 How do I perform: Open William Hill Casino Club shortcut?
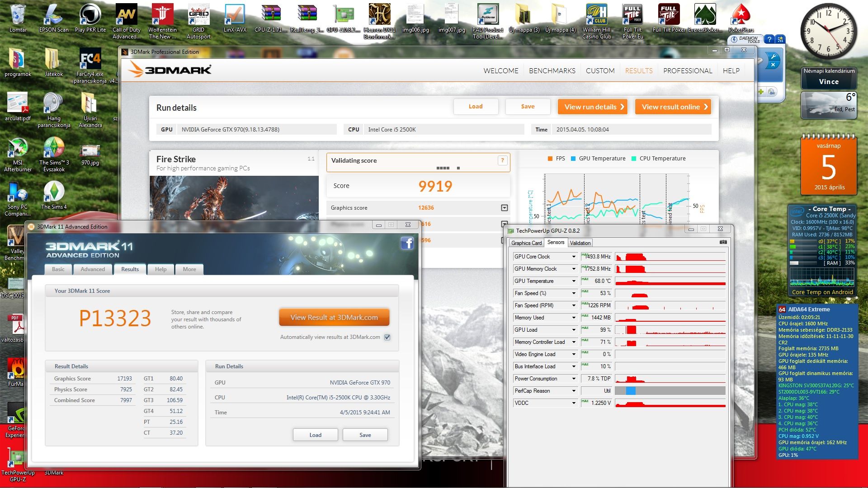pyautogui.click(x=596, y=21)
